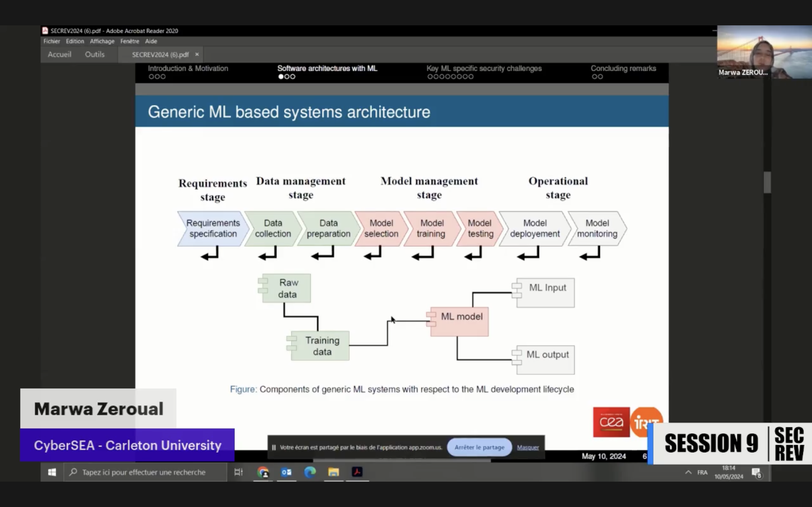This screenshot has width=812, height=507.
Task: Open File Explorer from the taskbar
Action: click(x=333, y=472)
